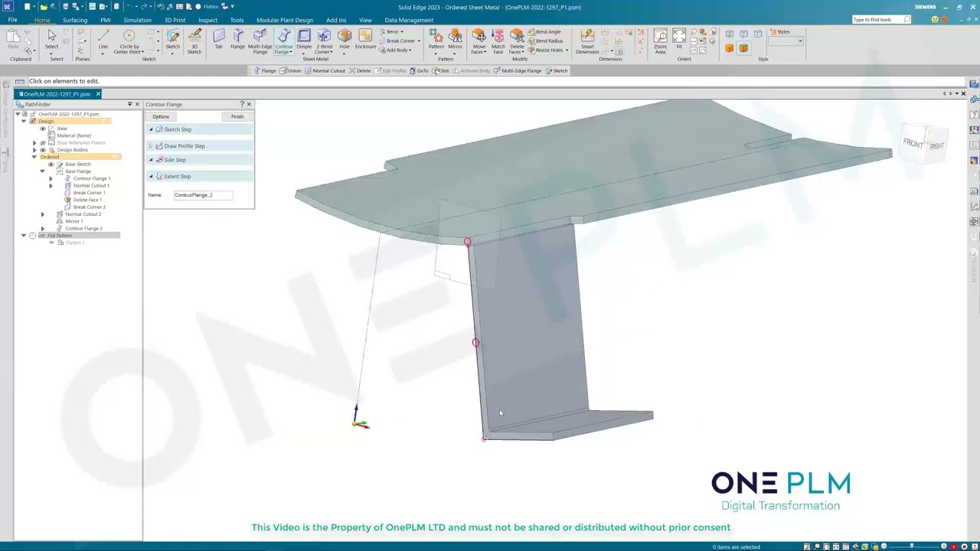Viewport: 980px width, 551px height.
Task: Choose the 2-Bend Corner tool
Action: pos(325,41)
